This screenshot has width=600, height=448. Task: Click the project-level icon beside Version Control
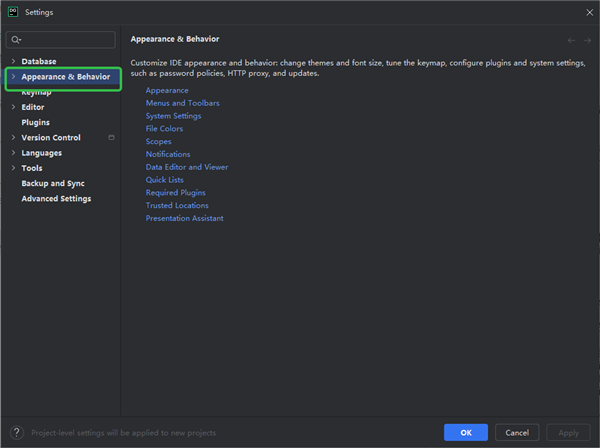111,138
